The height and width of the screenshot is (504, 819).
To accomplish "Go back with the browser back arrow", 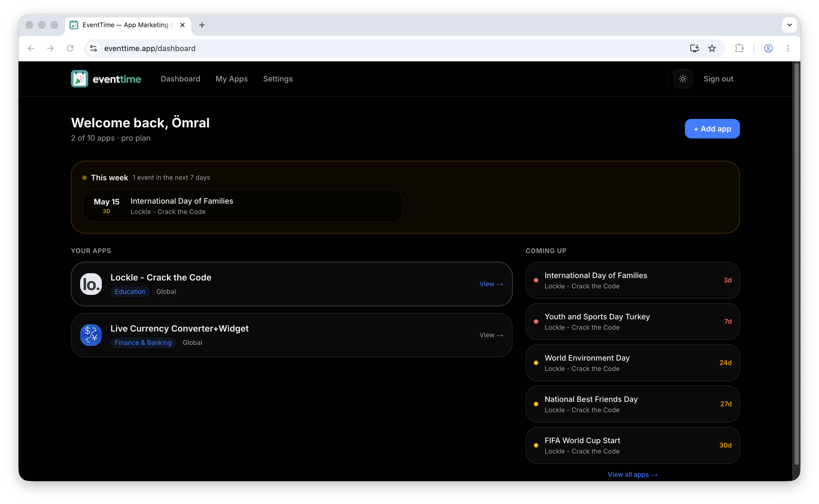I will click(x=31, y=48).
